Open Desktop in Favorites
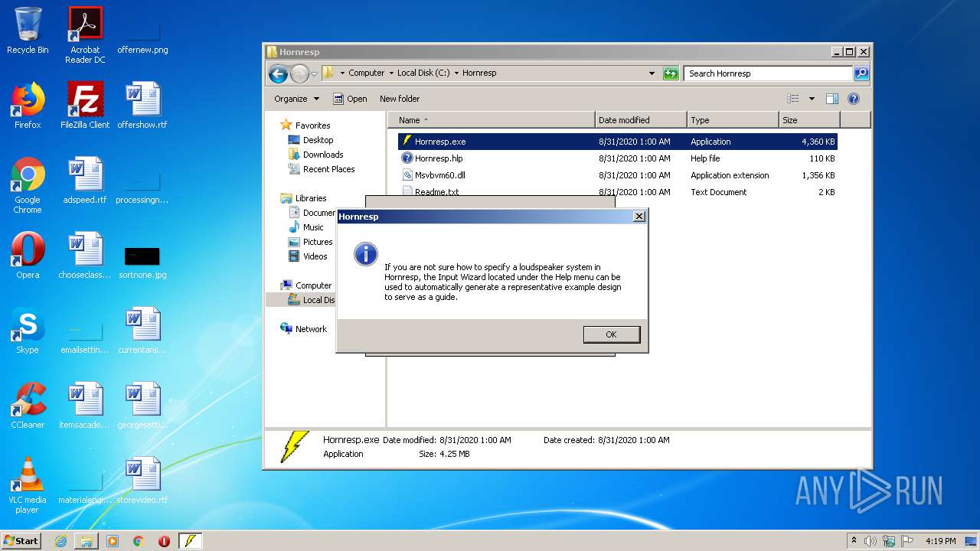 point(310,140)
